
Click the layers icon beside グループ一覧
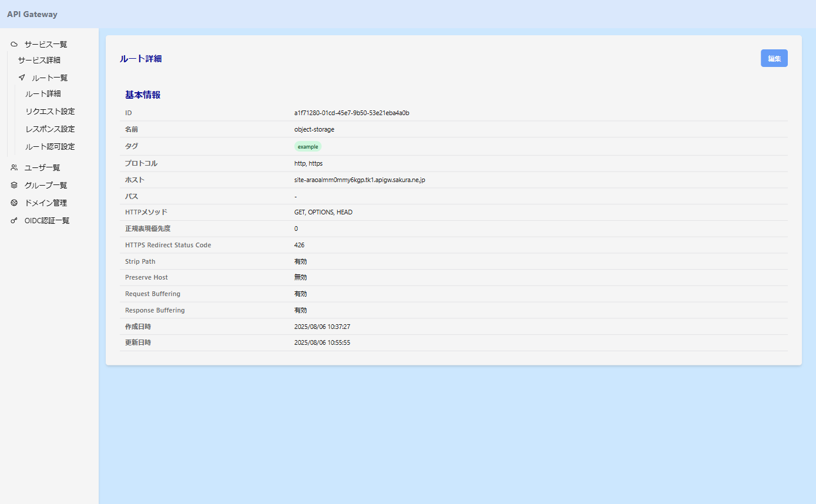click(14, 185)
